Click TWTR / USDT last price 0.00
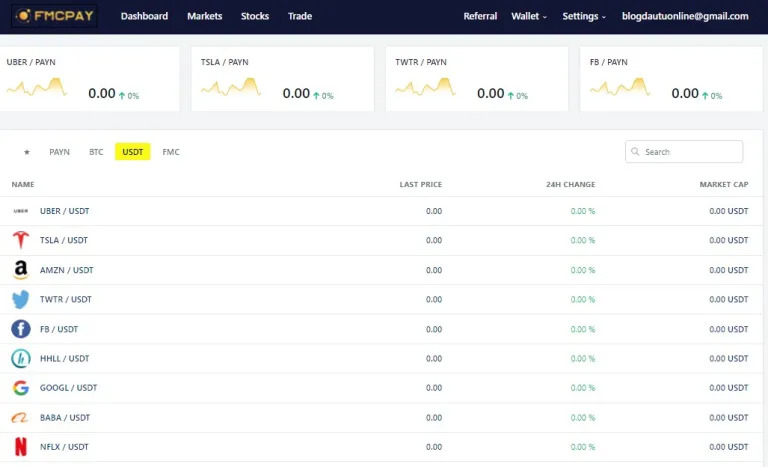768x467 pixels. tap(434, 299)
